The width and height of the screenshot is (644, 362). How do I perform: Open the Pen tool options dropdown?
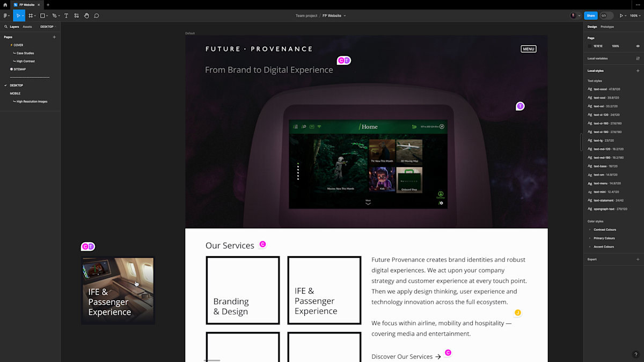point(59,16)
